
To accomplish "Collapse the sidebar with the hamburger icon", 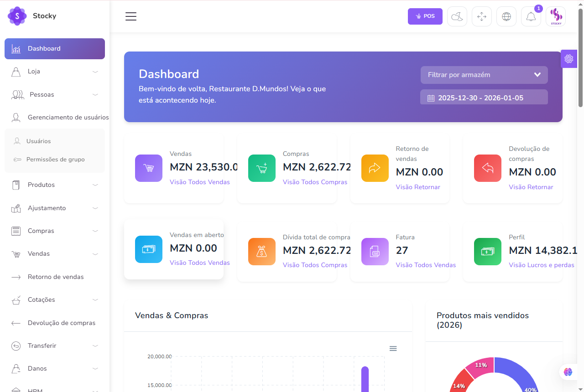I will (131, 16).
